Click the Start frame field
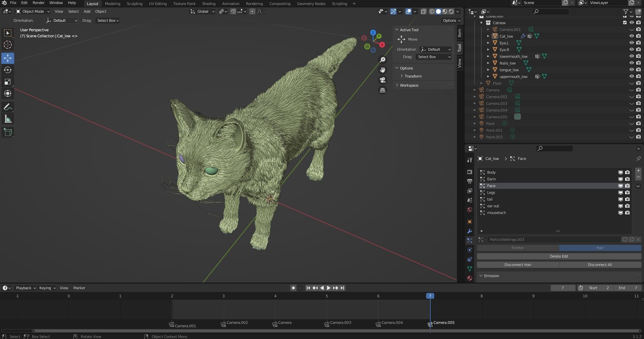The height and width of the screenshot is (339, 644). point(599,288)
